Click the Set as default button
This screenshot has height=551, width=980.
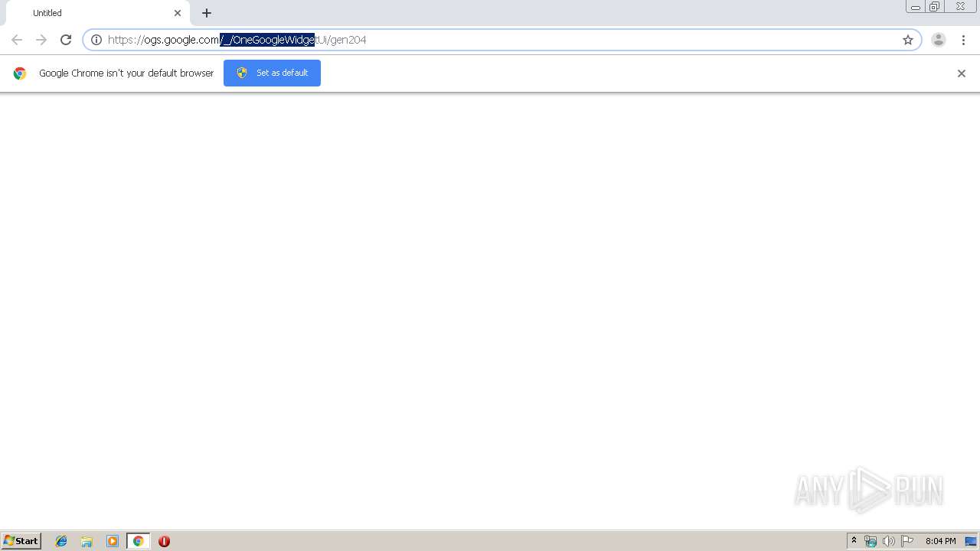[x=272, y=73]
